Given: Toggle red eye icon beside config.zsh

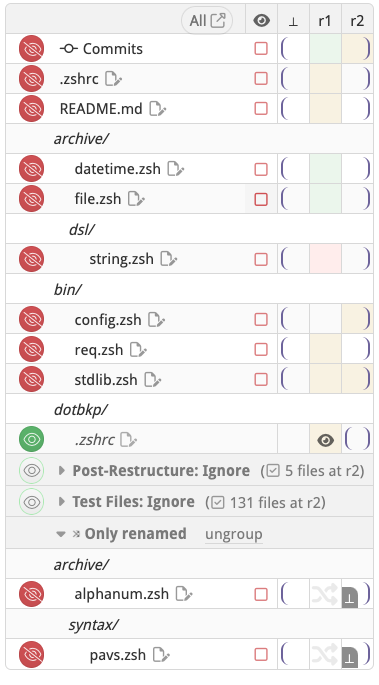Looking at the screenshot, I should (31, 319).
